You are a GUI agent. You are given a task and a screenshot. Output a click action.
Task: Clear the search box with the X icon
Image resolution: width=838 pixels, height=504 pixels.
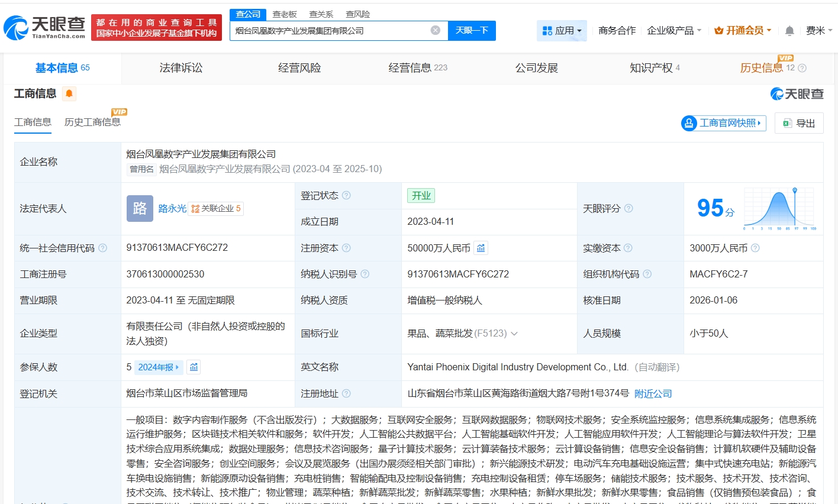[x=436, y=30]
